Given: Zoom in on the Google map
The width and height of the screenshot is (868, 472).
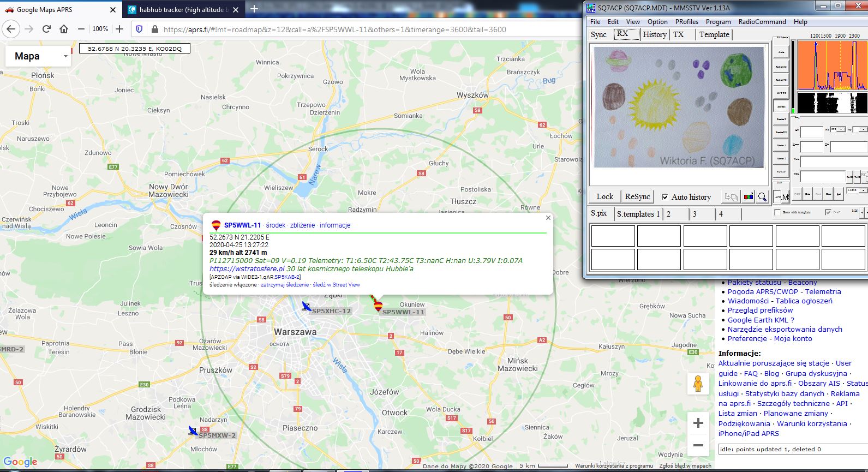Looking at the screenshot, I should click(698, 423).
